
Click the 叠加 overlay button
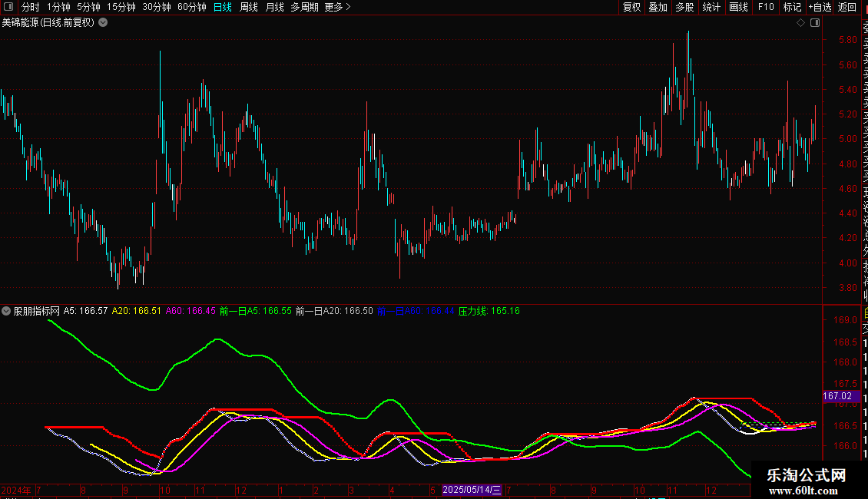658,7
